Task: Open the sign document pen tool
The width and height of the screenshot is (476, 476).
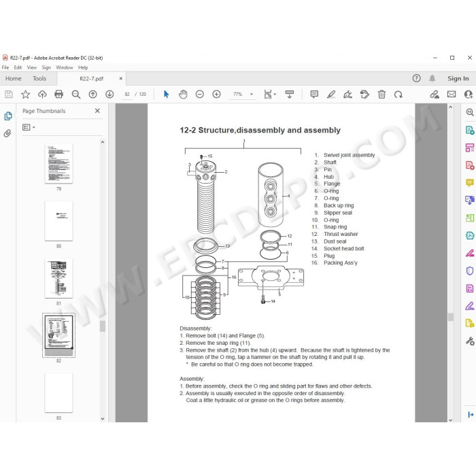Action: click(x=348, y=95)
